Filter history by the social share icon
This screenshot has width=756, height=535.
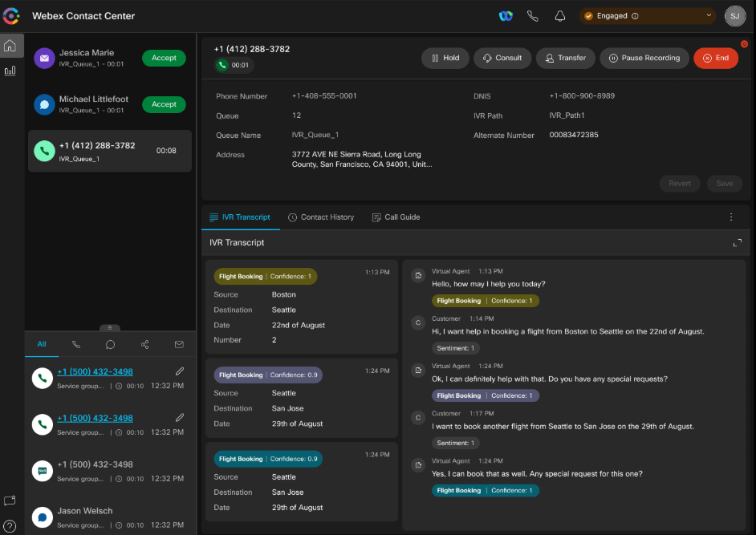(144, 344)
